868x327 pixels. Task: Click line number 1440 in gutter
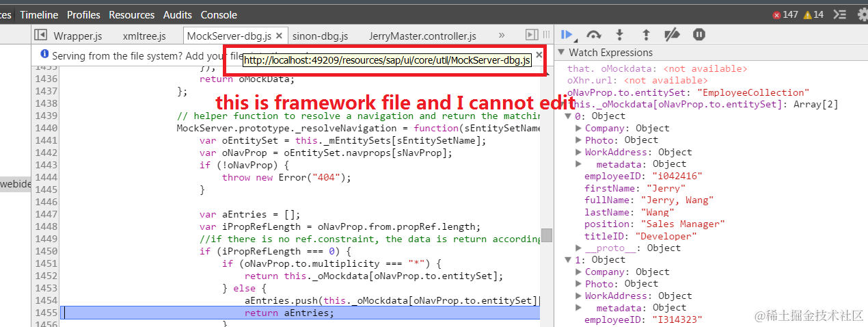tap(46, 128)
